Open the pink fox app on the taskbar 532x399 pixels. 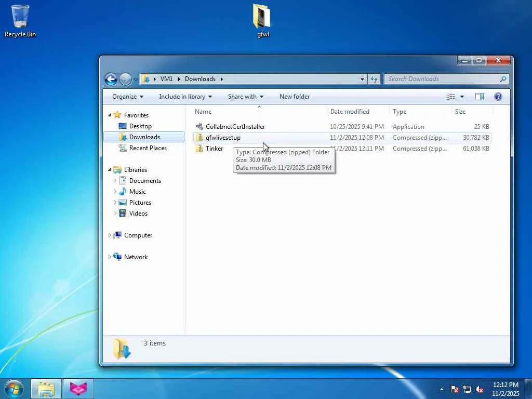click(x=78, y=389)
